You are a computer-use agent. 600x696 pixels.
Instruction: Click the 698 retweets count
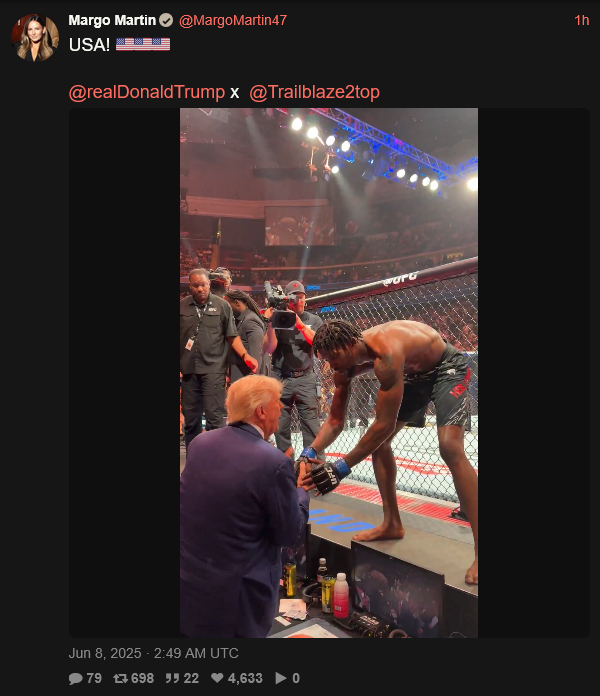142,678
